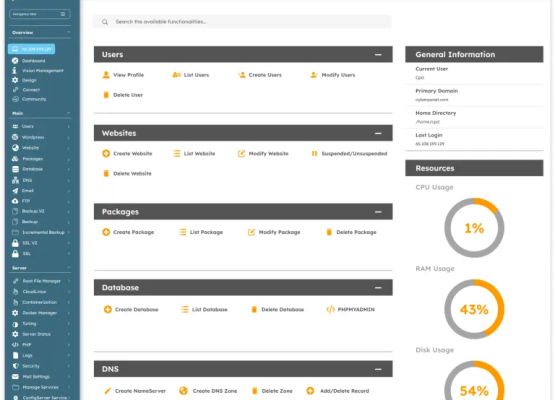The height and width of the screenshot is (400, 555).
Task: Click the RAM Usage 43% gauge
Action: (474, 309)
